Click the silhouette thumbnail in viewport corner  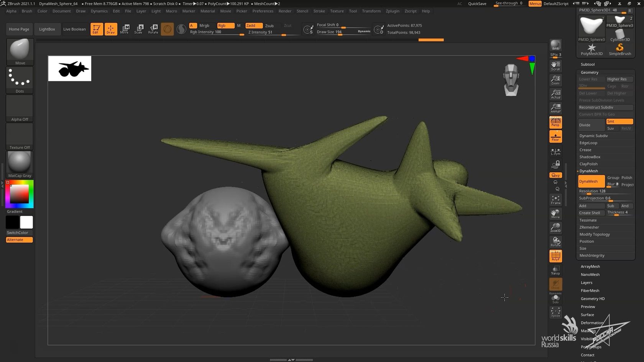(70, 69)
